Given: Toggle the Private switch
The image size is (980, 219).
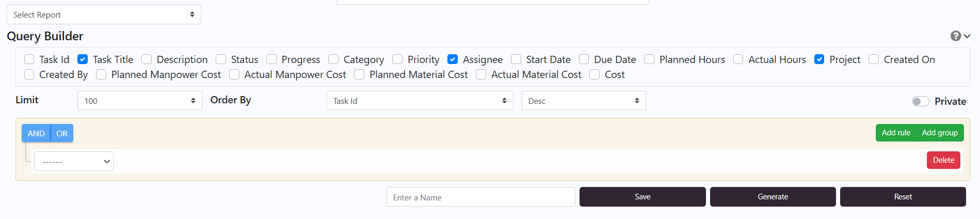Looking at the screenshot, I should tap(920, 101).
